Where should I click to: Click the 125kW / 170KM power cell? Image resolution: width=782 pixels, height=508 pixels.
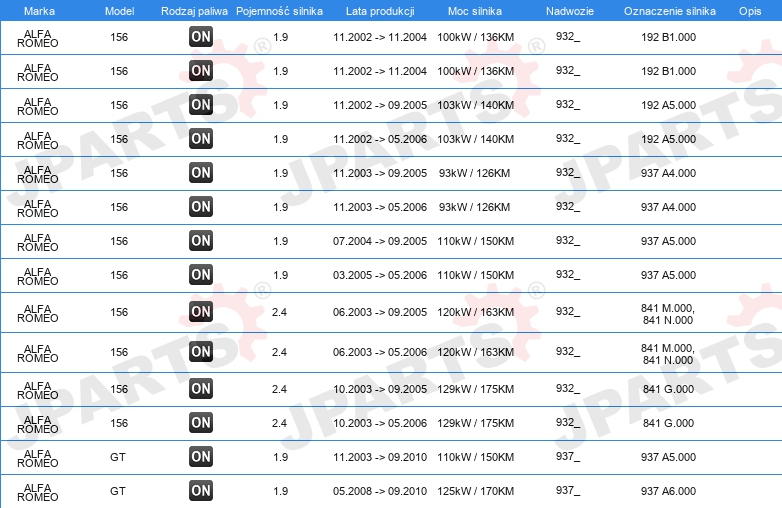tap(475, 491)
